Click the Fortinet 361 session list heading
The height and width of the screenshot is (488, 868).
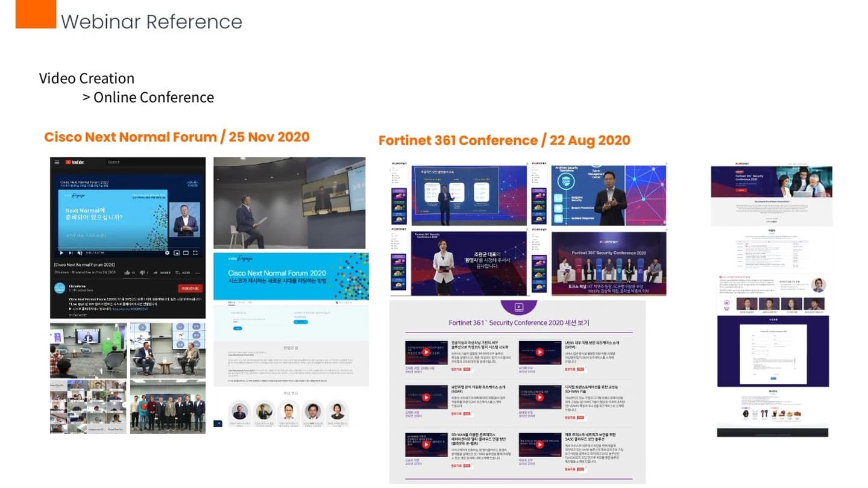(518, 323)
